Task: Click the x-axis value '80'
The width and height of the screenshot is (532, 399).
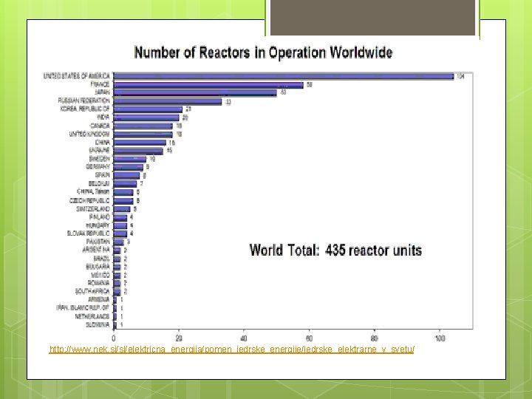Action: coord(374,338)
